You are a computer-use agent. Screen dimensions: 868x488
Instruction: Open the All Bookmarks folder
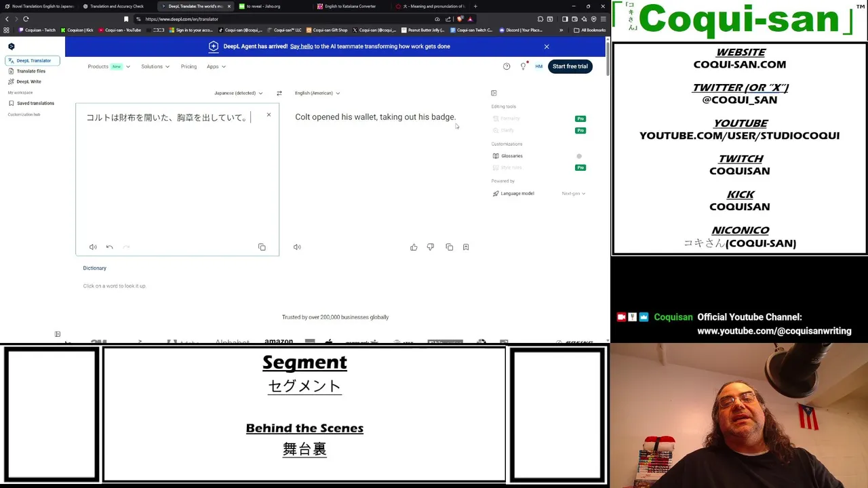tap(590, 30)
